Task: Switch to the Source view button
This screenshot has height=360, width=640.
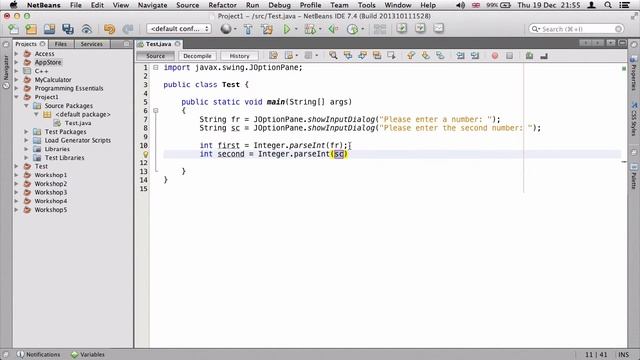Action: pyautogui.click(x=156, y=56)
